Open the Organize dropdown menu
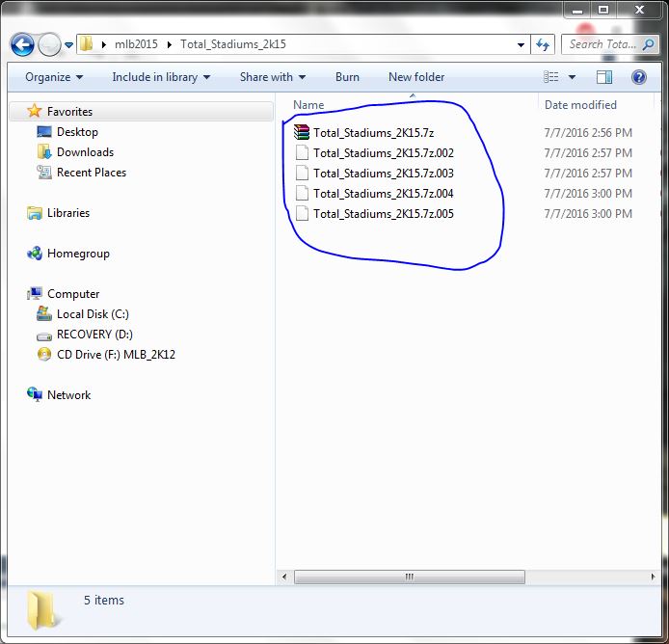Image resolution: width=669 pixels, height=644 pixels. click(54, 77)
